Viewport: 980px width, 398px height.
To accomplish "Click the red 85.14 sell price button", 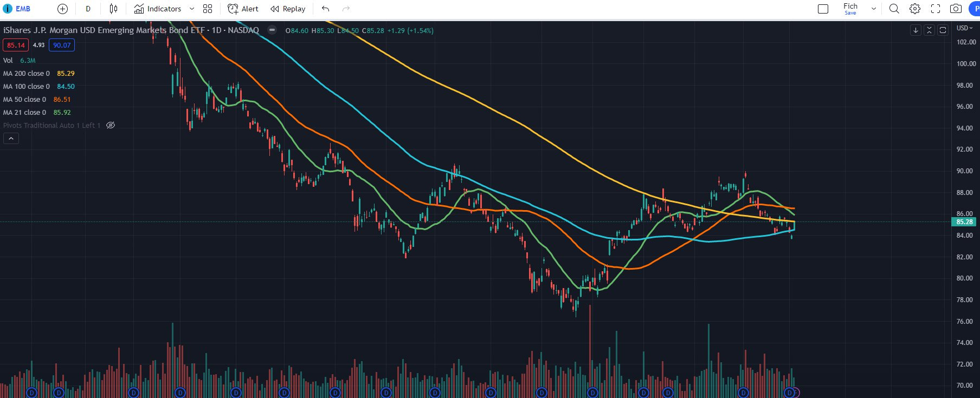I will [16, 45].
